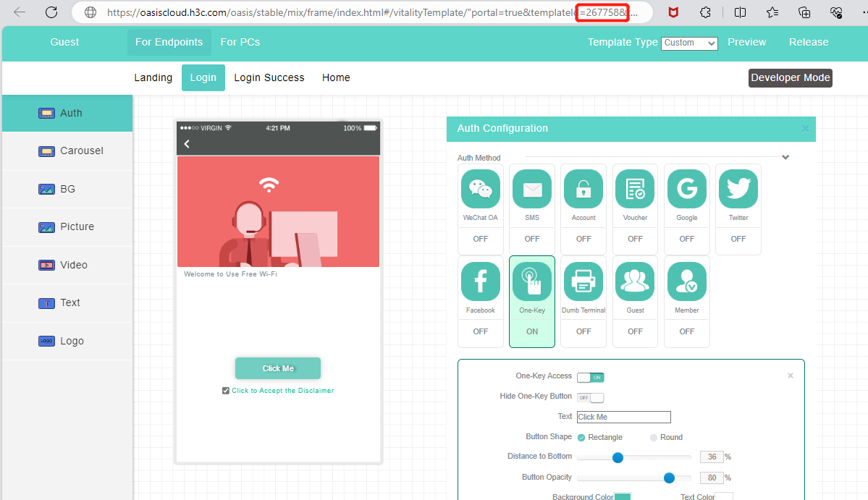Open the browser essentials heart icon
This screenshot has width=868, height=500.
click(836, 12)
